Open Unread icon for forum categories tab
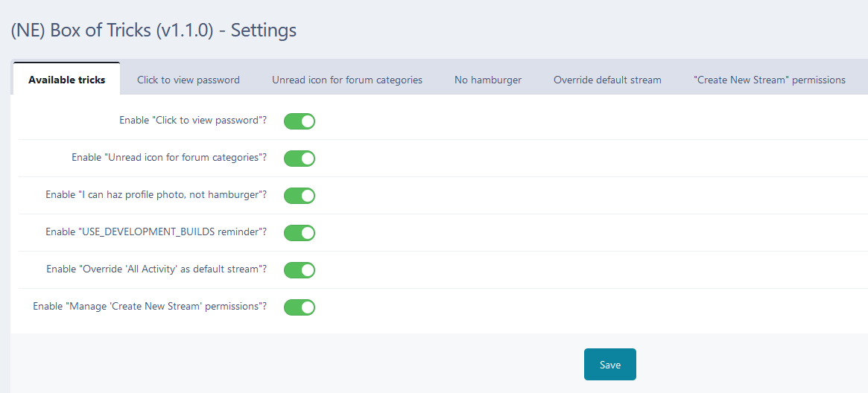 click(347, 80)
